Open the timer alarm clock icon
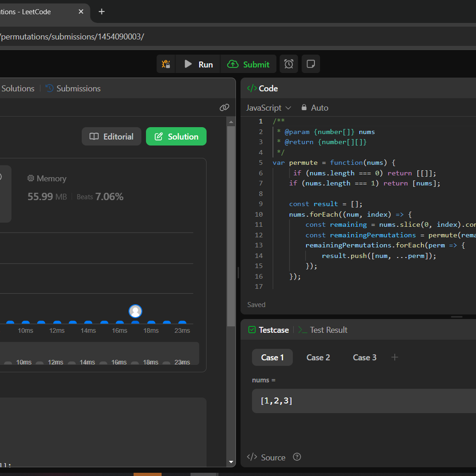Viewport: 476px width, 476px height. [289, 64]
